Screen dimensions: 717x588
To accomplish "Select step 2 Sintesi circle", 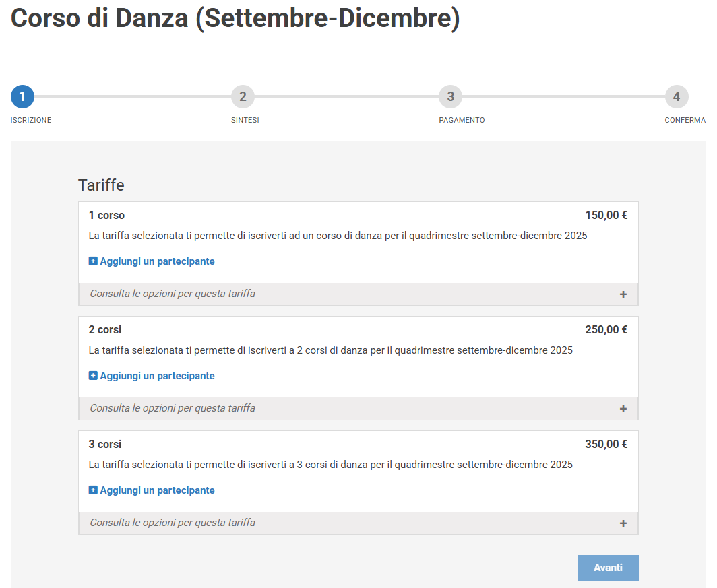I will (x=243, y=96).
